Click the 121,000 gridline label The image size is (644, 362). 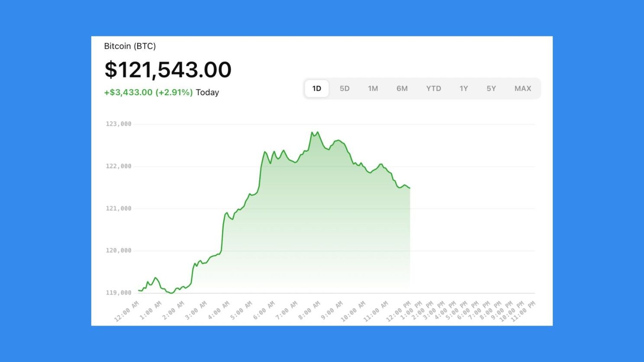coord(119,208)
